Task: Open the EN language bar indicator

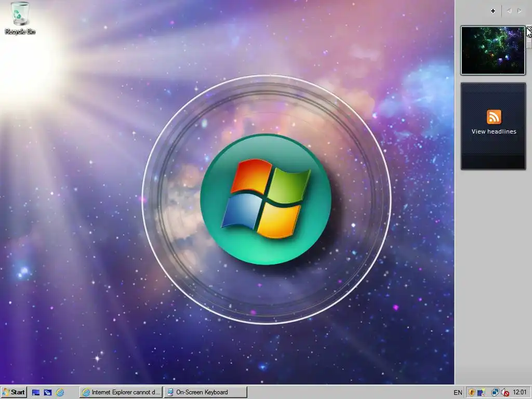Action: click(x=458, y=393)
